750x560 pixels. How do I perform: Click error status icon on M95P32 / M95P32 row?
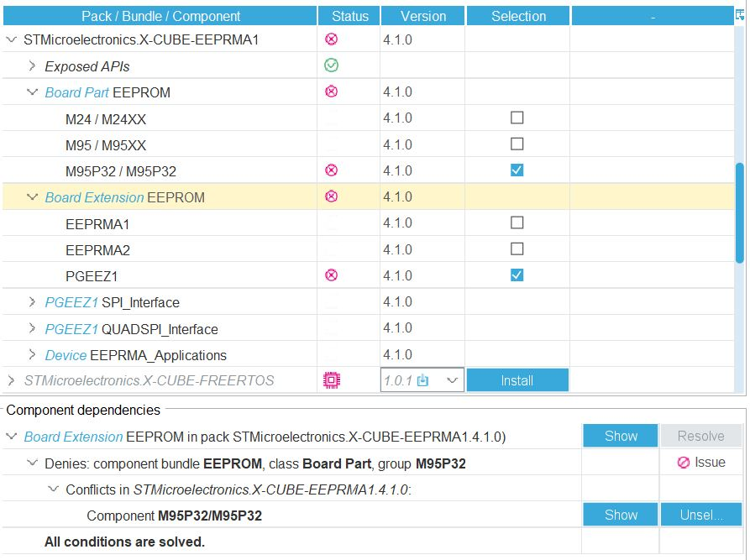(331, 170)
